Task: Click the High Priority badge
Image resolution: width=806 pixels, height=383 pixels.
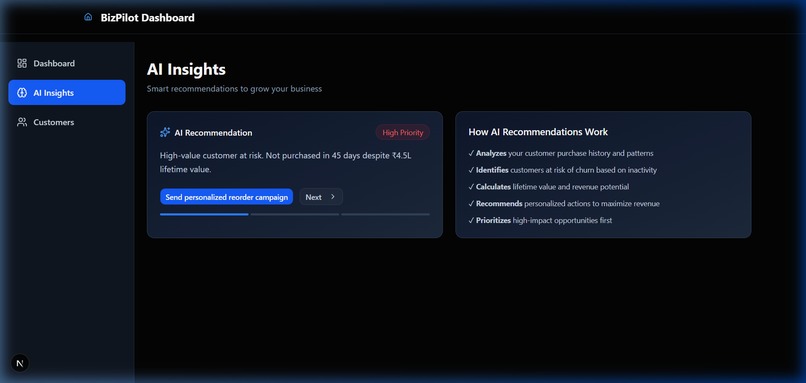Action: click(402, 133)
